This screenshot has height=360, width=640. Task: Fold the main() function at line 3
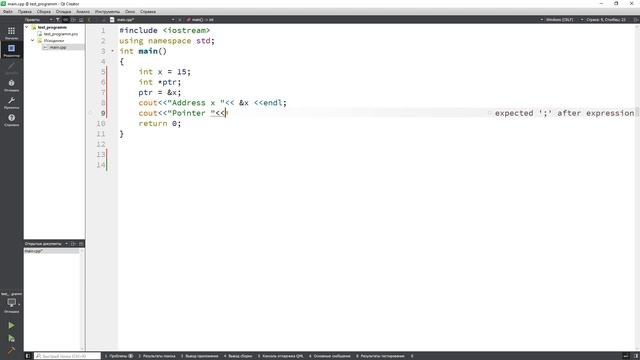113,51
